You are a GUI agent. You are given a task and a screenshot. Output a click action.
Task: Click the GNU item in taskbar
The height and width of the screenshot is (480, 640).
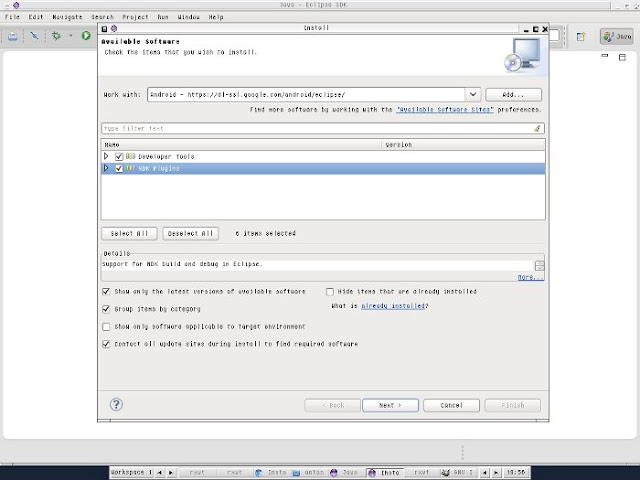click(x=458, y=472)
